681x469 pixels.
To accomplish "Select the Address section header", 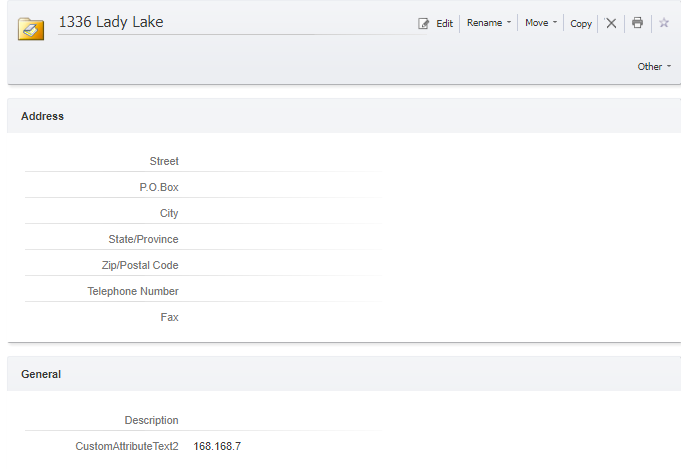I will [x=42, y=116].
